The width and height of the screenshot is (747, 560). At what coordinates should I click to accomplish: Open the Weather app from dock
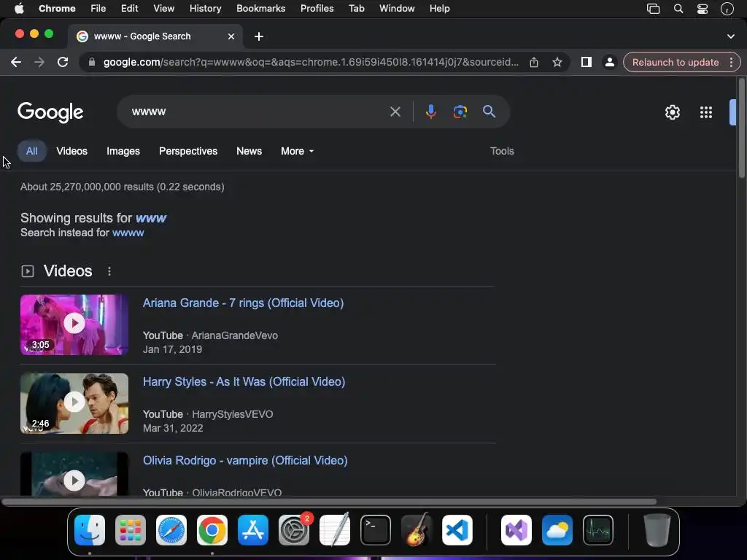pyautogui.click(x=557, y=530)
